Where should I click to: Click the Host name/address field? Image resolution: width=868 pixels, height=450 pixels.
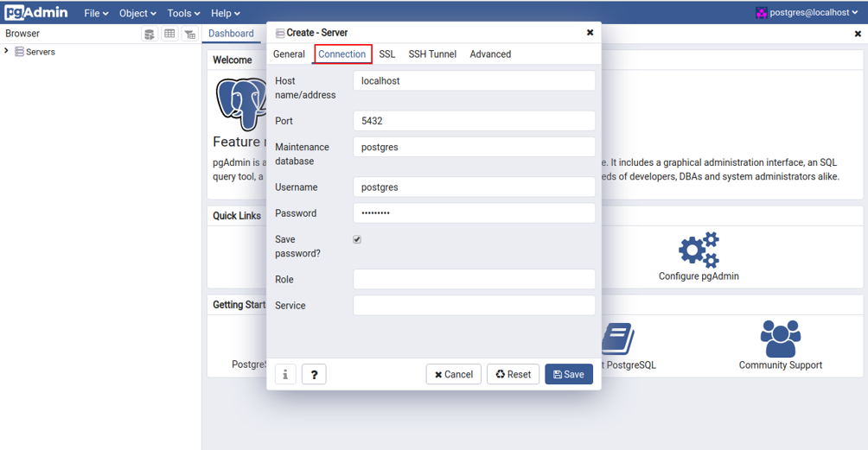tap(475, 80)
